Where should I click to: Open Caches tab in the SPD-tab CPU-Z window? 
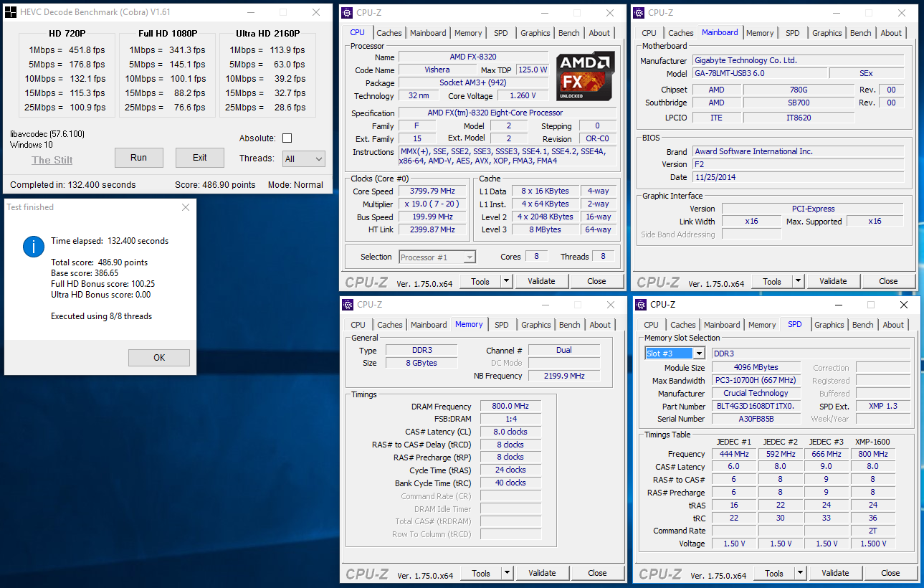pyautogui.click(x=682, y=325)
